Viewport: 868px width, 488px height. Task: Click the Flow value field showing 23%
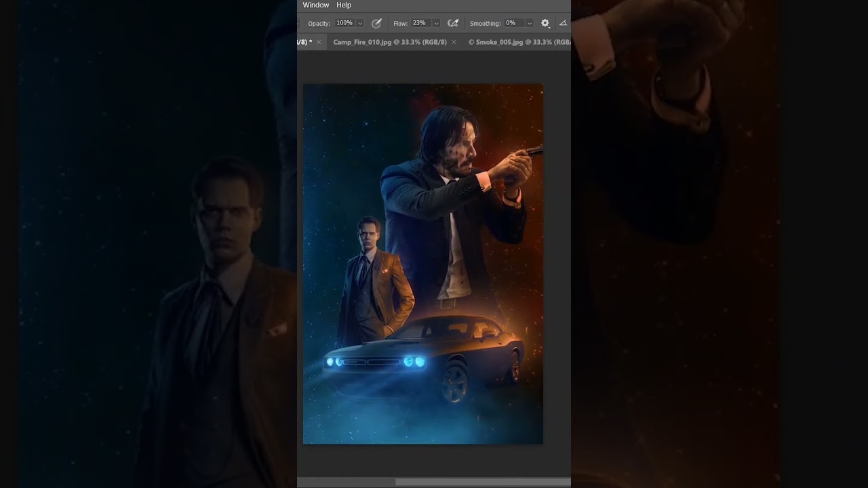(x=420, y=23)
